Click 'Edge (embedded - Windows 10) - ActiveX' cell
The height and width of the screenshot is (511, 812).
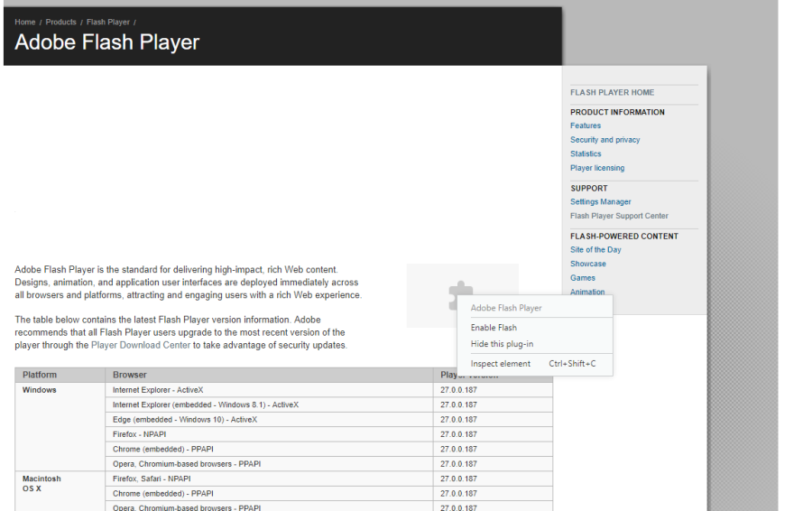pyautogui.click(x=269, y=419)
